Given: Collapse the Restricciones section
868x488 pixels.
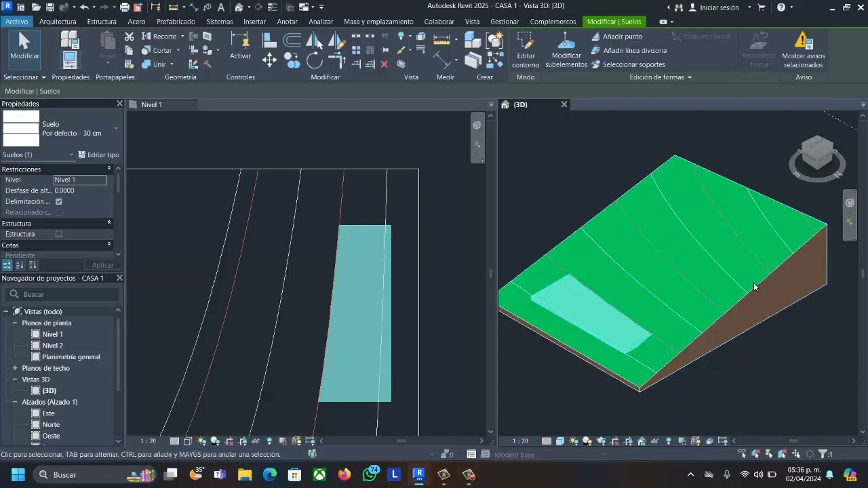Looking at the screenshot, I should click(x=109, y=169).
